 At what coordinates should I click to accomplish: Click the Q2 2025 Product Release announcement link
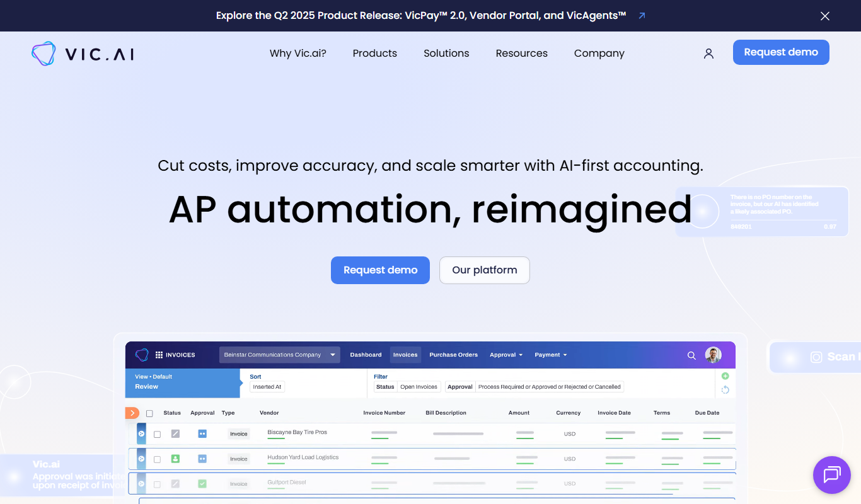[x=421, y=16]
